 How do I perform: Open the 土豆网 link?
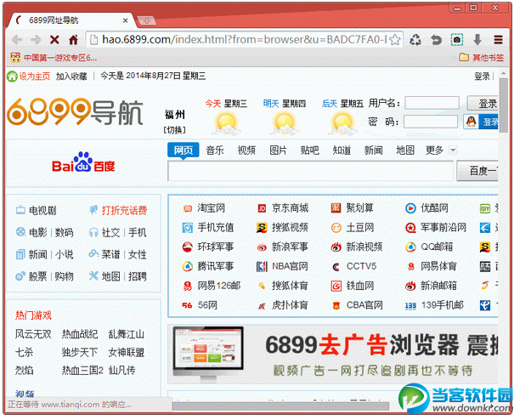(360, 227)
